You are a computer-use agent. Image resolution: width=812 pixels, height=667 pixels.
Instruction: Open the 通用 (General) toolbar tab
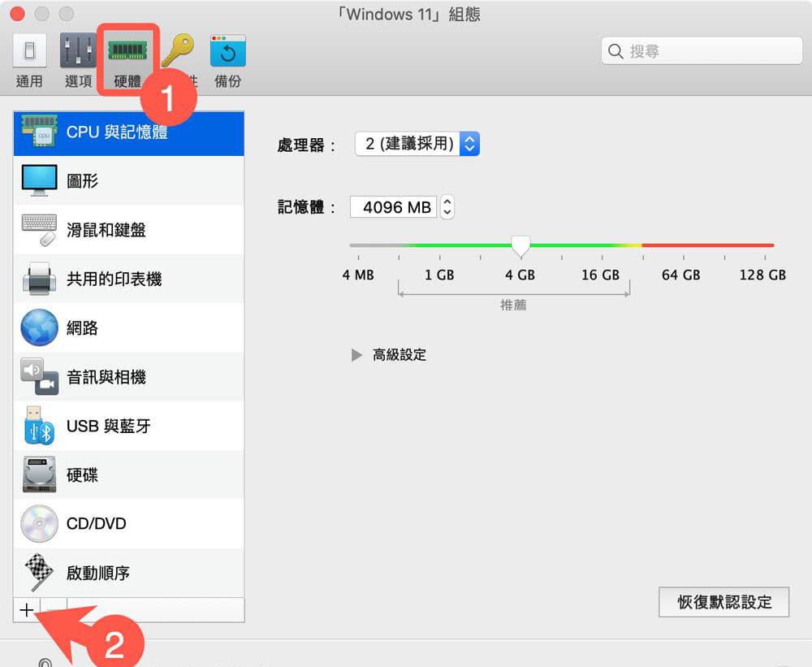point(29,61)
